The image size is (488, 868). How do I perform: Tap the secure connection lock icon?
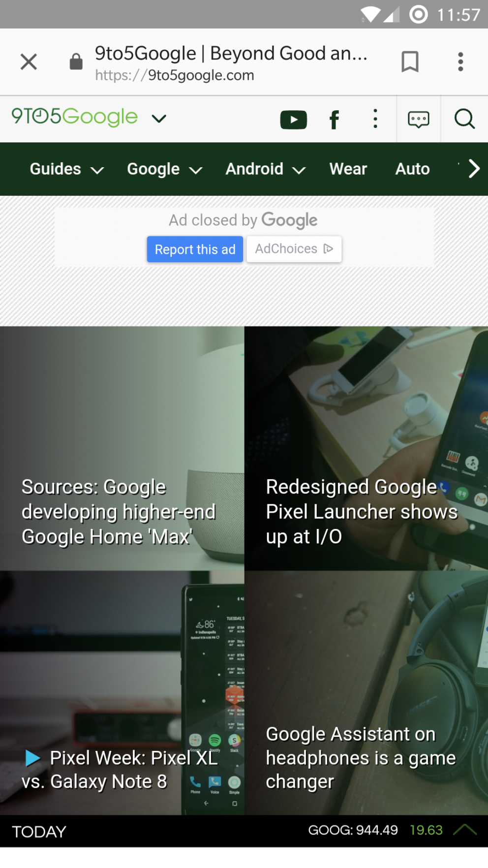[x=76, y=62]
